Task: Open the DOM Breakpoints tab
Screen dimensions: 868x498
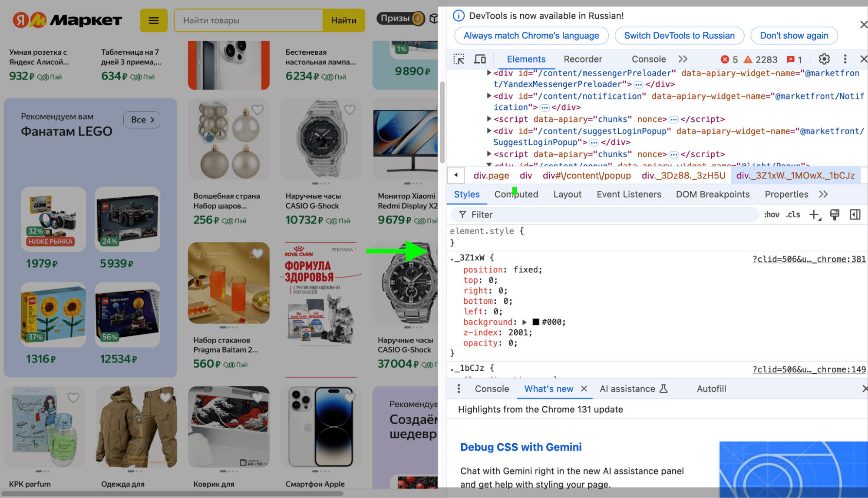Action: tap(713, 194)
